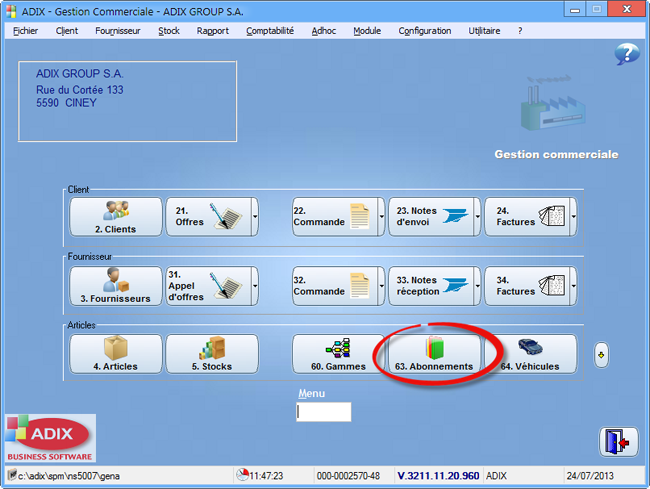Expand the supplier 32. Commande dropdown arrow
The height and width of the screenshot is (489, 650).
pyautogui.click(x=381, y=286)
